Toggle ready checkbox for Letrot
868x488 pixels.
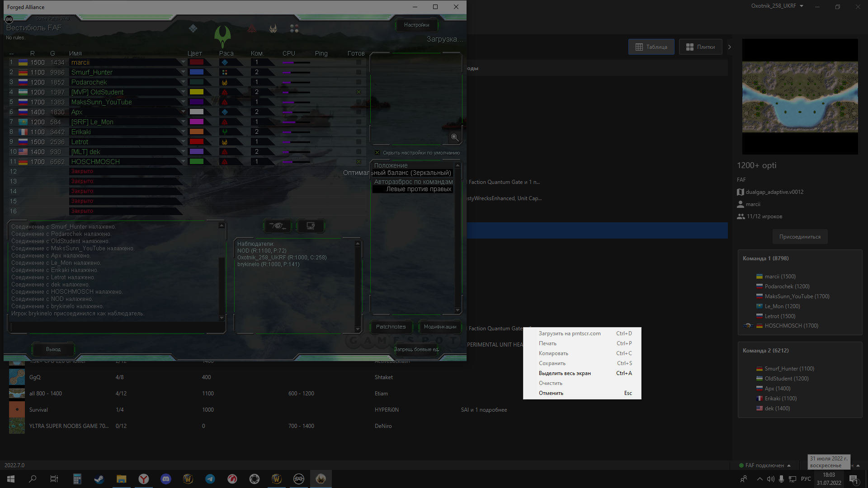[x=359, y=142]
